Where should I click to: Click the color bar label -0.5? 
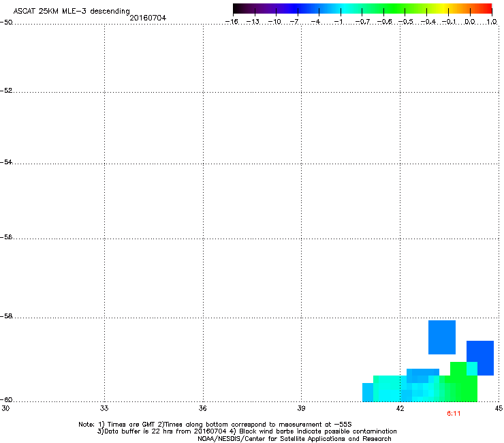pos(406,22)
